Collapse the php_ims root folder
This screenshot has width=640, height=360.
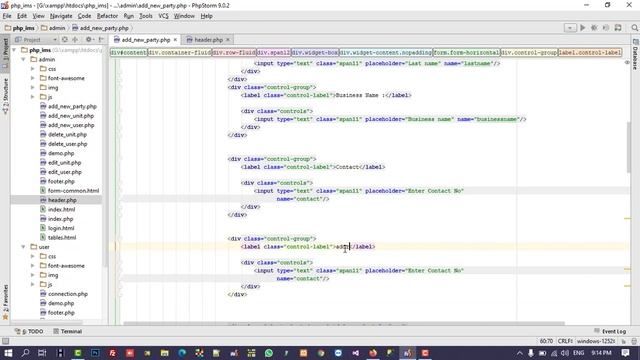click(x=14, y=50)
